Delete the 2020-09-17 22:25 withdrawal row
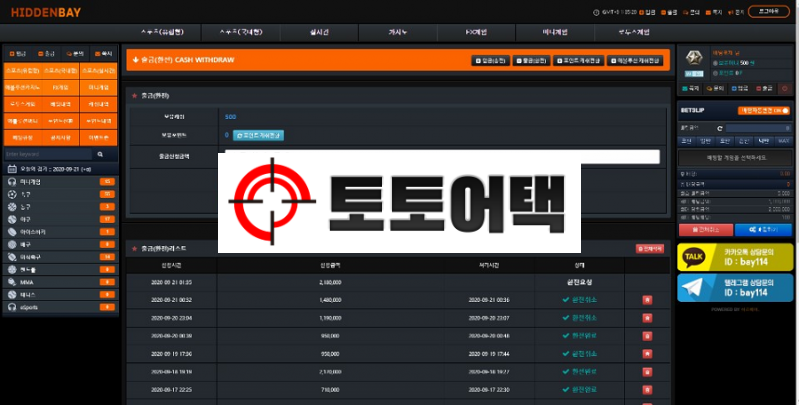This screenshot has height=405, width=799. coord(647,390)
